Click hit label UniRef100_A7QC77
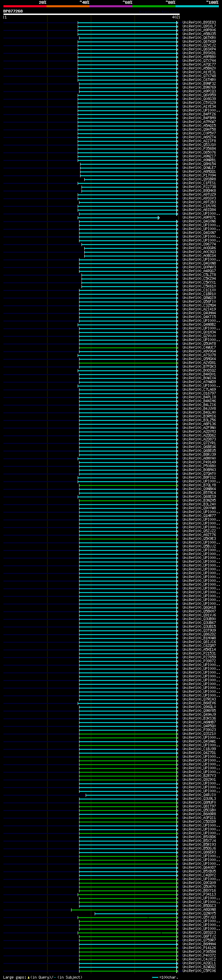The height and width of the screenshot is (980, 222). 199,65
